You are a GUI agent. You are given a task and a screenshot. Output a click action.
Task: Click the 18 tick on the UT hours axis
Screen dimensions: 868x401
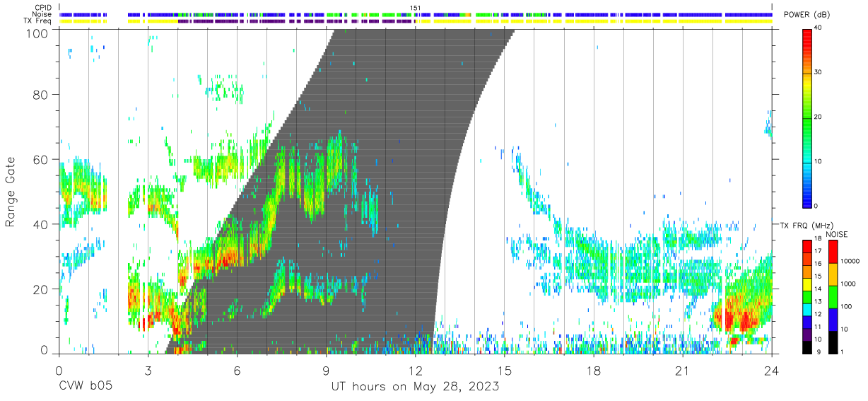coord(593,370)
